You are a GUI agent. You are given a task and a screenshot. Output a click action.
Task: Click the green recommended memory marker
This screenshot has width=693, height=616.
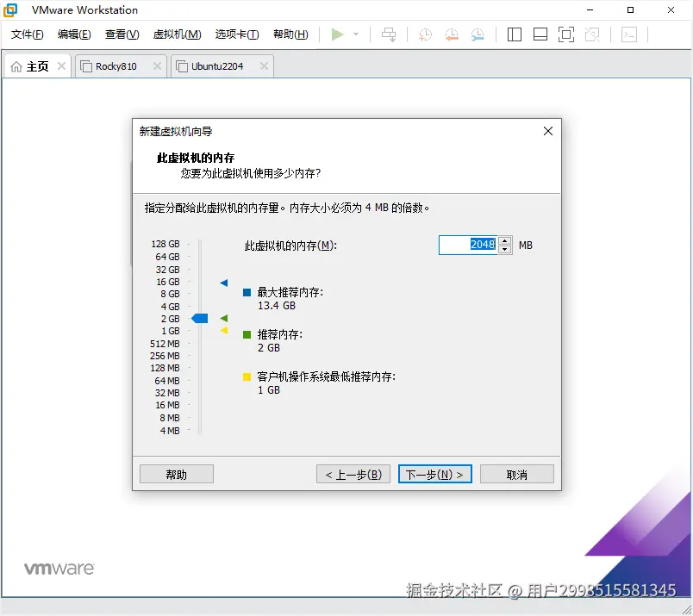[x=224, y=318]
